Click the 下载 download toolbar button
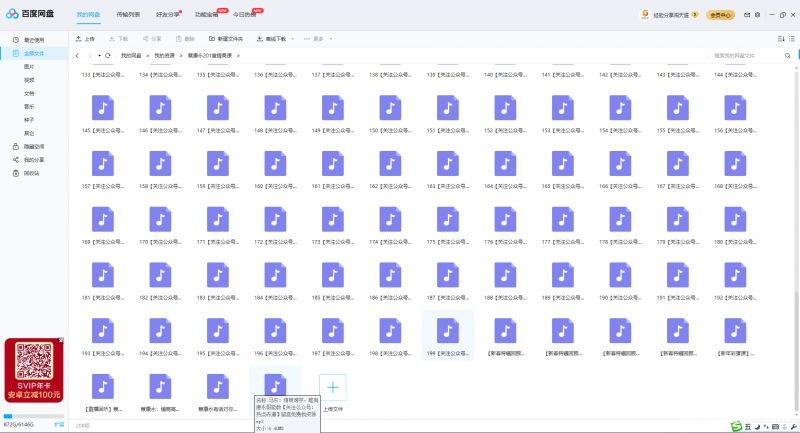Screen dimensions: 800x433 tap(118, 39)
